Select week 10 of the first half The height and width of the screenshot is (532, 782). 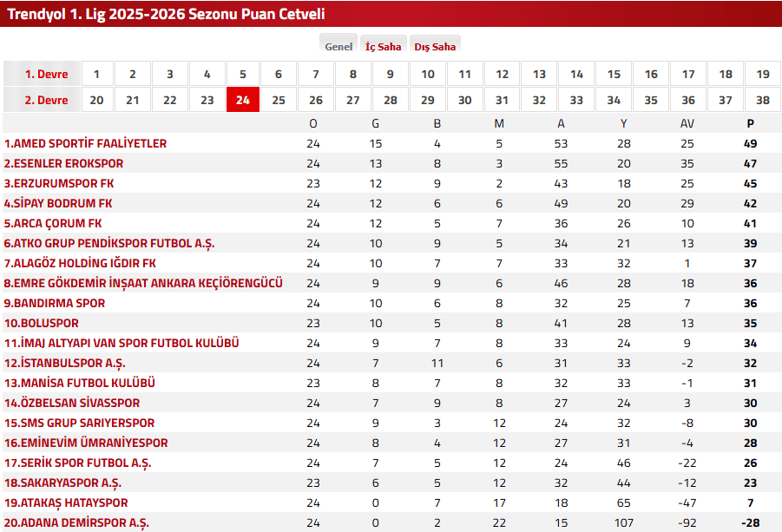[x=427, y=74]
